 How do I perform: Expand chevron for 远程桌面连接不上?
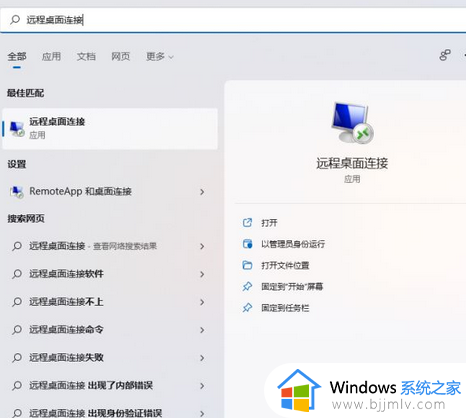pyautogui.click(x=202, y=302)
